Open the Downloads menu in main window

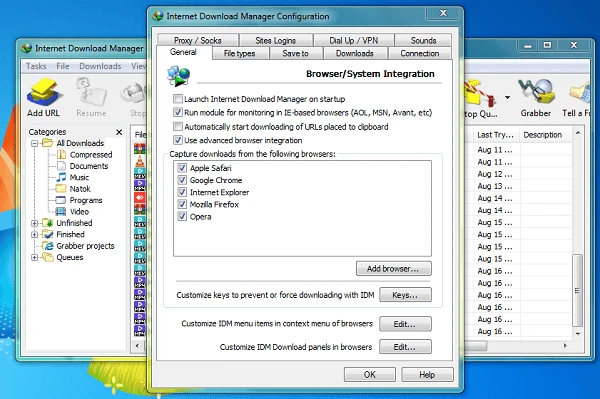click(100, 66)
